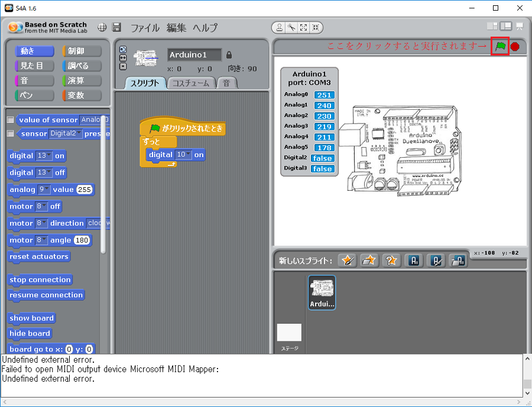Screen dimensions: 532x407
Task: Open pin dropdown on palette digital 13 on
Action: click(44, 156)
